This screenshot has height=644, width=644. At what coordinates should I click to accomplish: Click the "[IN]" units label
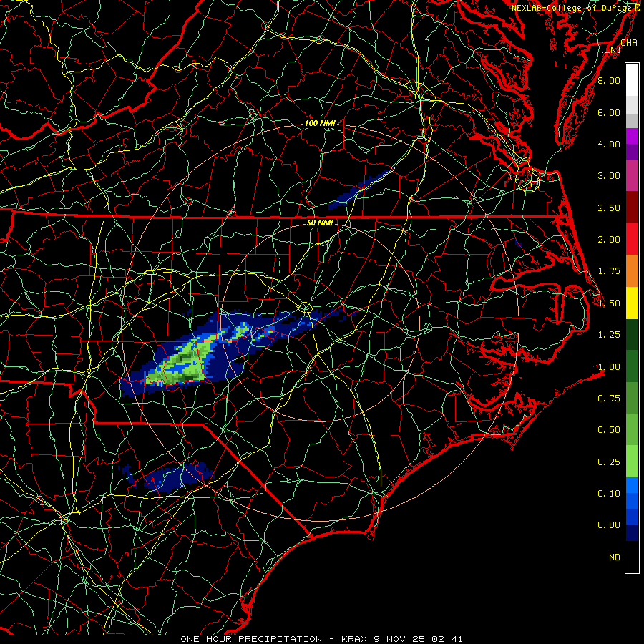611,49
